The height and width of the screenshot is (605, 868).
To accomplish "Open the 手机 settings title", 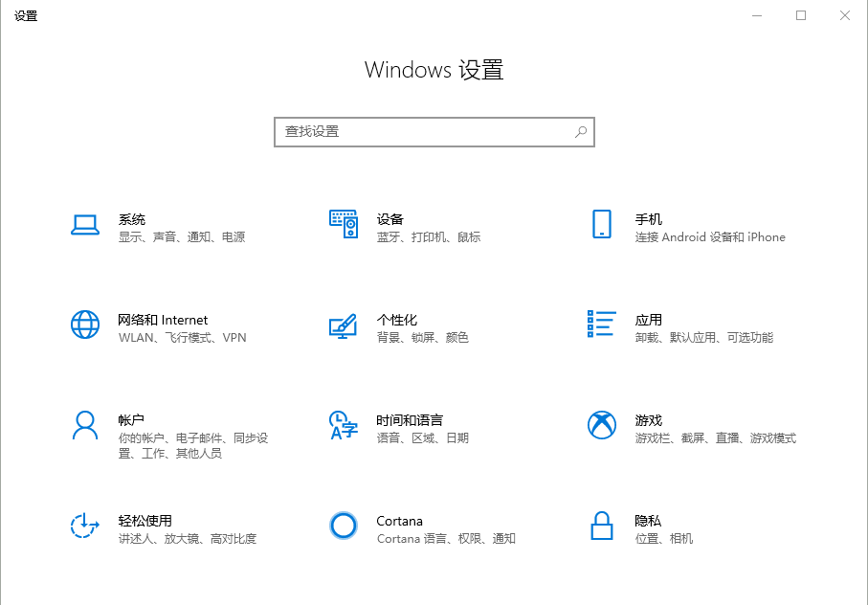I will point(648,219).
